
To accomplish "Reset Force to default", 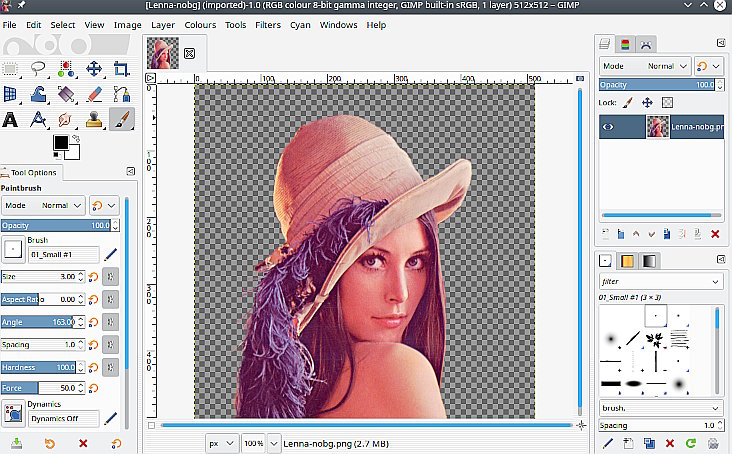I will [x=93, y=388].
